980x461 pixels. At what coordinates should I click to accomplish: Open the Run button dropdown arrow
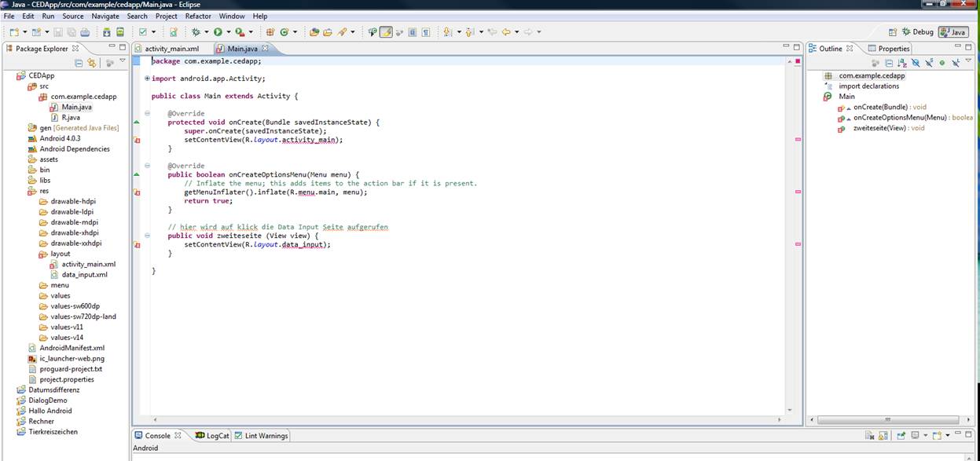pyautogui.click(x=228, y=32)
